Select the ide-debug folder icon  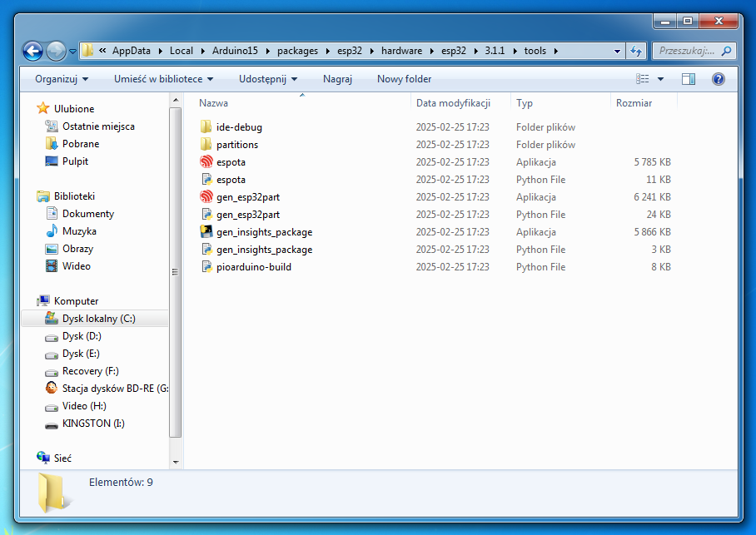tap(206, 126)
